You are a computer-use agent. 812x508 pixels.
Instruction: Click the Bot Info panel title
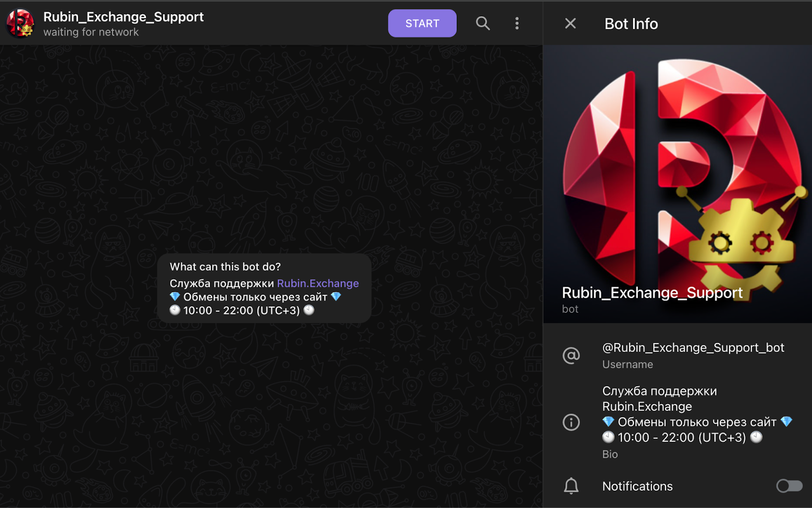(x=631, y=23)
